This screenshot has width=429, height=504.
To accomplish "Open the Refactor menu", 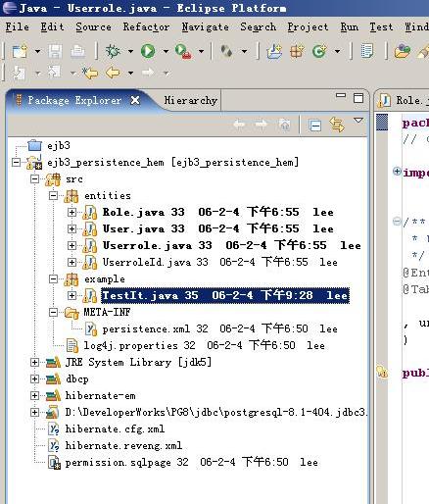I will [147, 26].
